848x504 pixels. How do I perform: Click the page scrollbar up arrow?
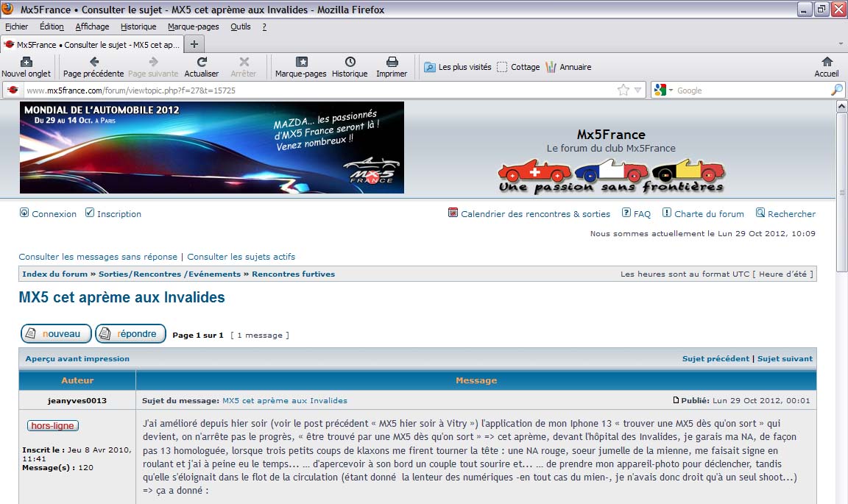pos(841,107)
